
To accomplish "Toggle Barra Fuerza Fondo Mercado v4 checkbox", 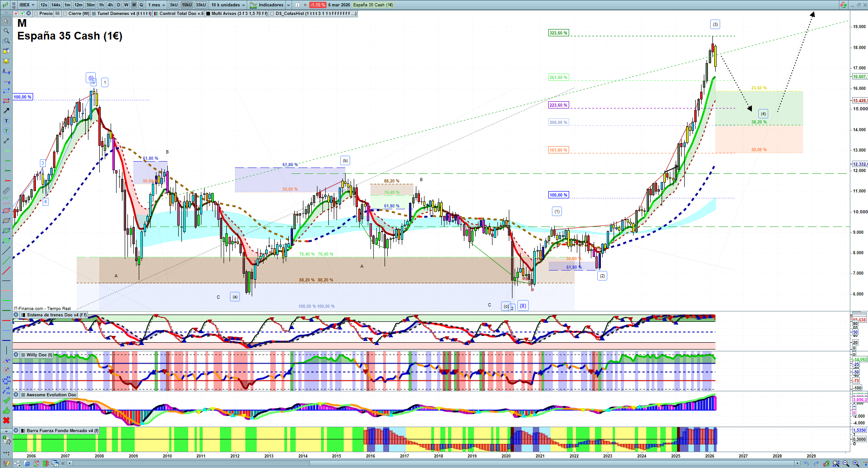I will click(x=23, y=431).
